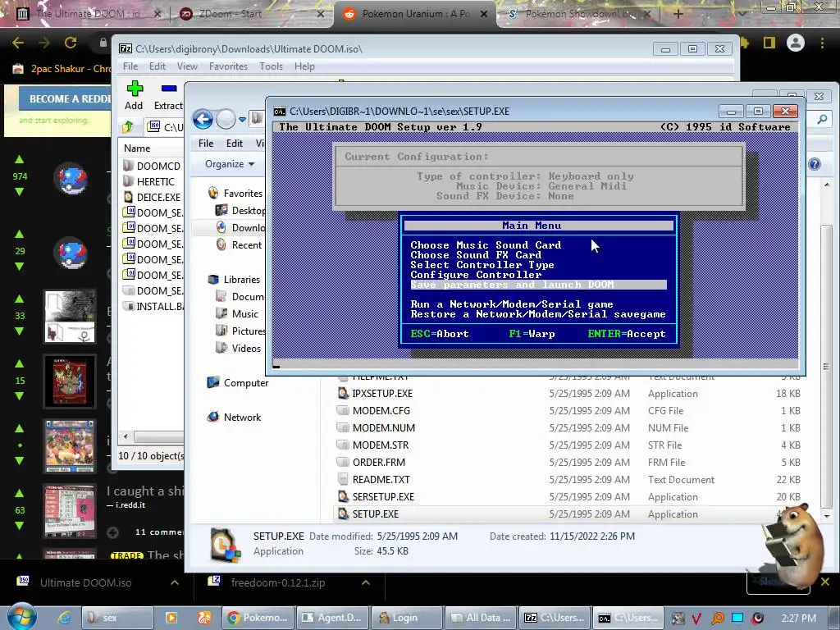Click the SERSETUP.EXE file icon
840x630 pixels.
tap(343, 496)
